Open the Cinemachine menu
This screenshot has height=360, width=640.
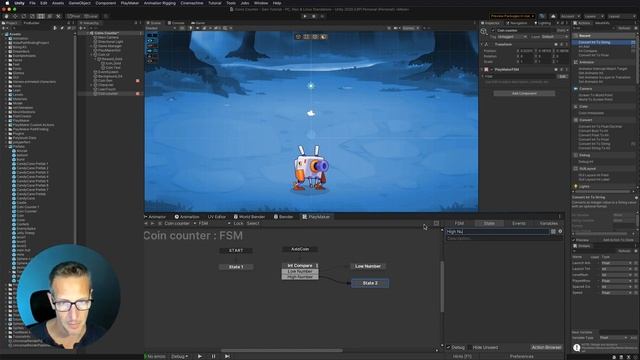[192, 3]
